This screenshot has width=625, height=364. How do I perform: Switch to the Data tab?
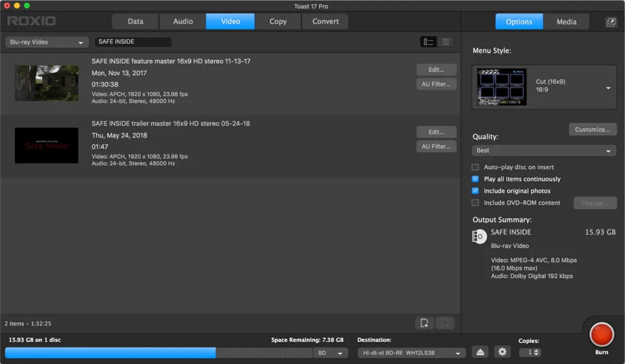point(135,22)
